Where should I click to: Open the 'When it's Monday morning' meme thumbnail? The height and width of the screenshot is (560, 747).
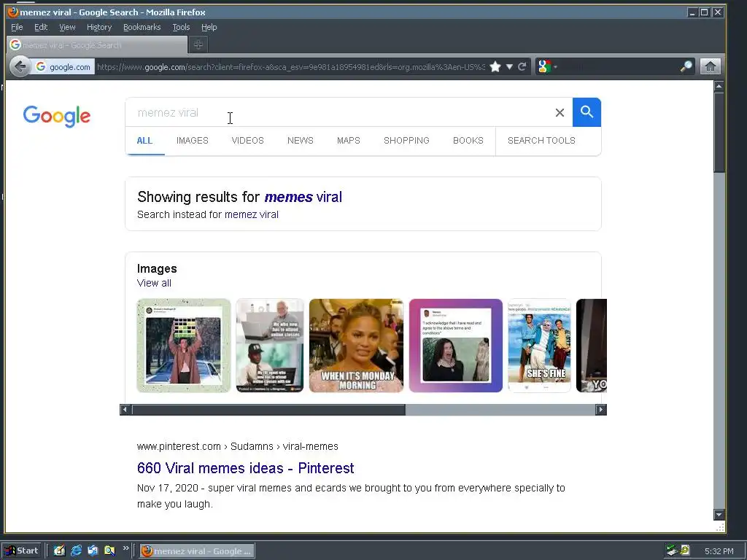pyautogui.click(x=356, y=346)
